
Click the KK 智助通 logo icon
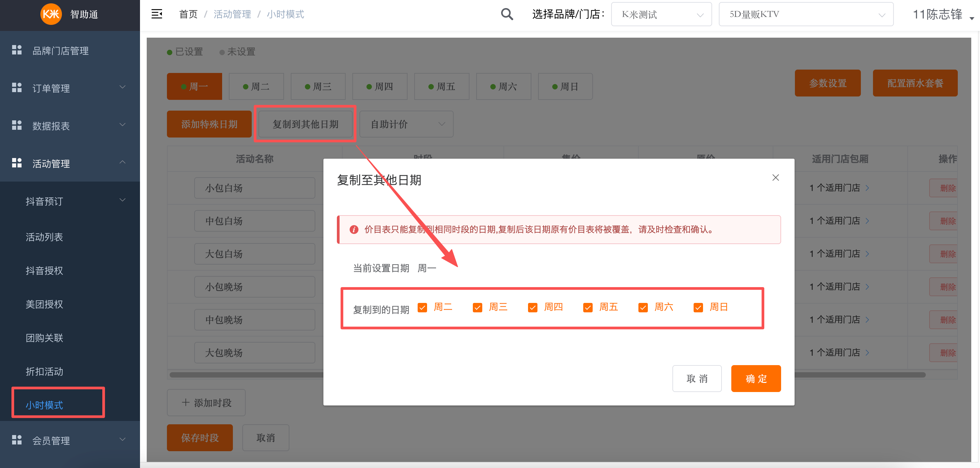(x=51, y=14)
